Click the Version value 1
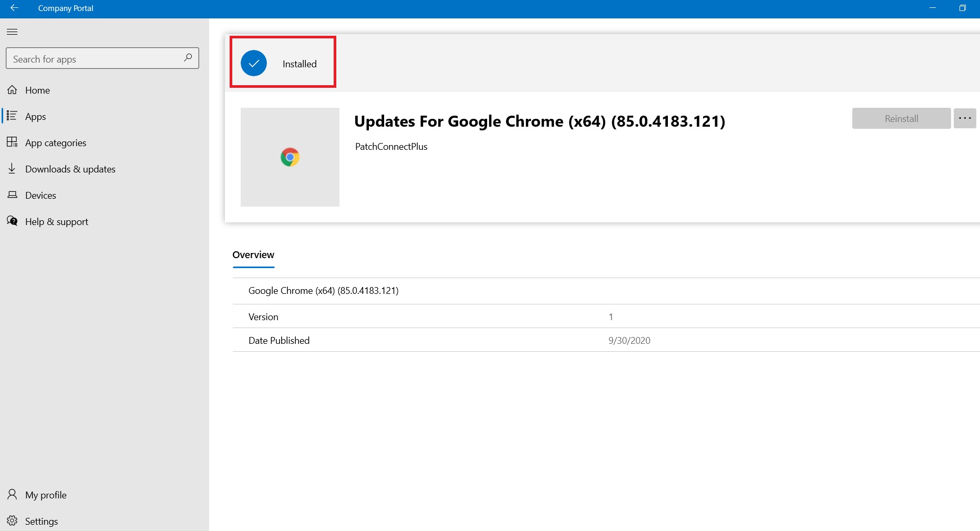This screenshot has width=980, height=531. 611,317
